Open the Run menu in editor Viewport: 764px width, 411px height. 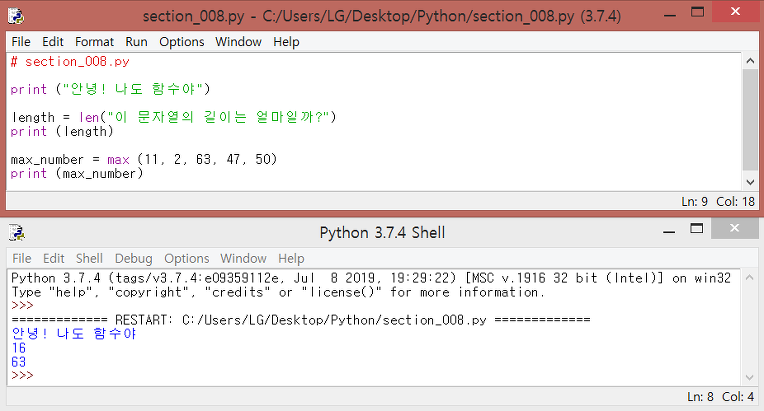[x=136, y=42]
